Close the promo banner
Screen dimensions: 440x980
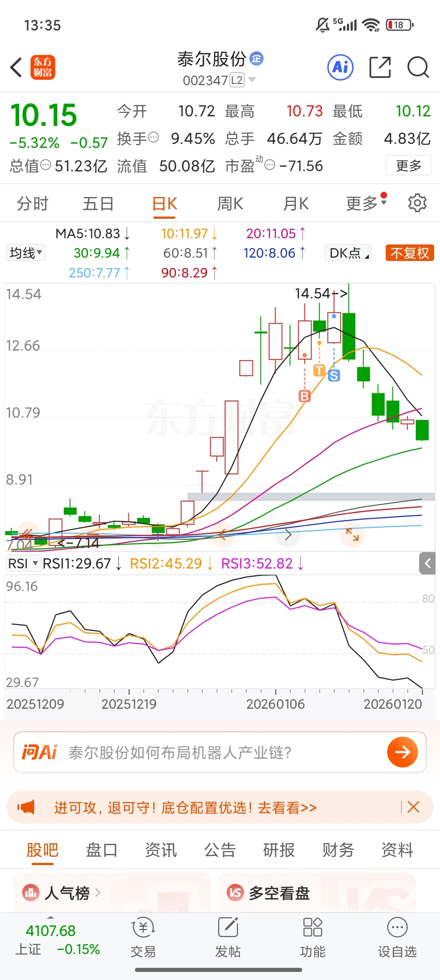tap(413, 806)
